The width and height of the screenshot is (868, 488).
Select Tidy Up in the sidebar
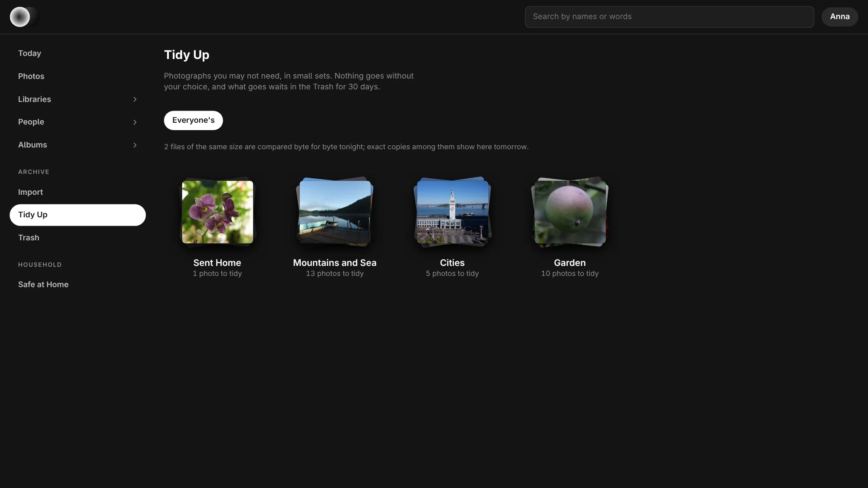pos(78,215)
